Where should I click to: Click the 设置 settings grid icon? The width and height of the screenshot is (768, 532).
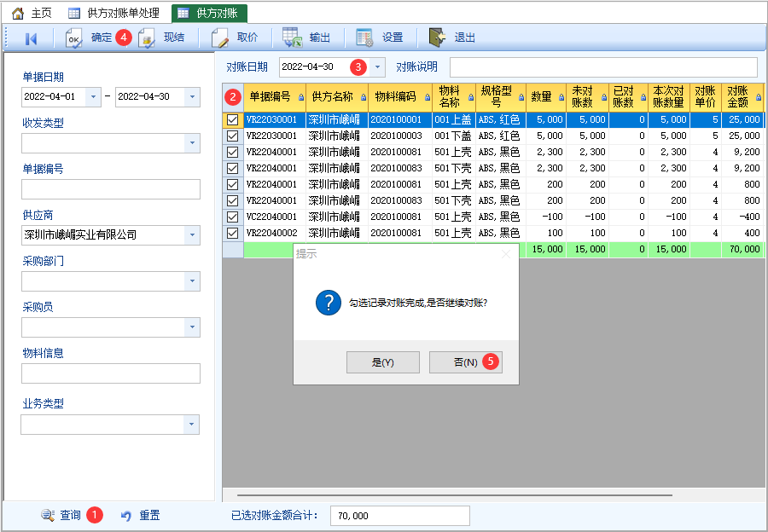[365, 38]
